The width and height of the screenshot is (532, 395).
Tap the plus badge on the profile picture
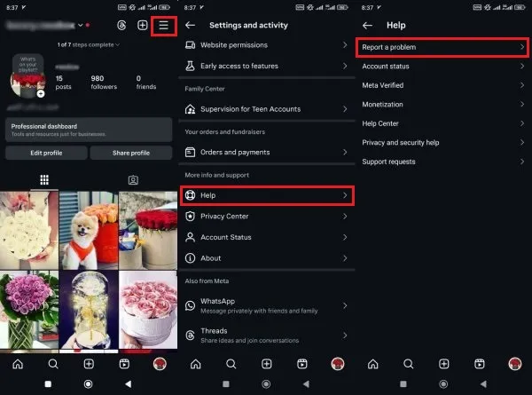(41, 94)
